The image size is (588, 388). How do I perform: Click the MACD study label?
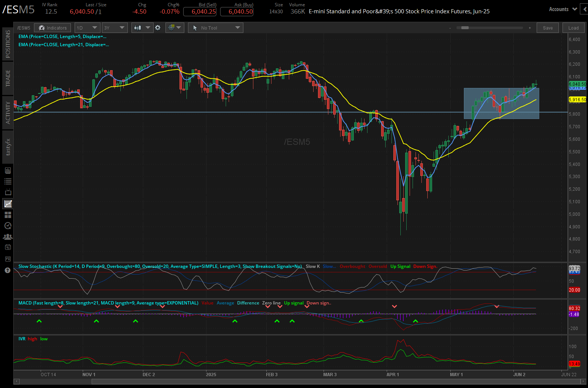[x=108, y=303]
